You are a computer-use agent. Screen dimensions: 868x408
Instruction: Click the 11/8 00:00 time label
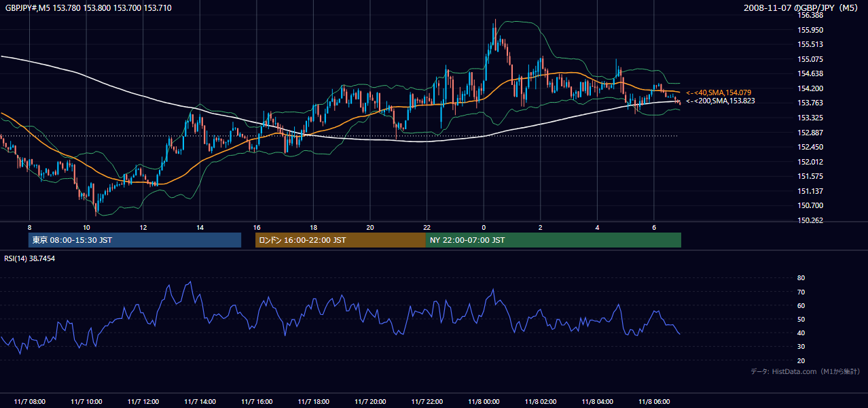pyautogui.click(x=484, y=402)
